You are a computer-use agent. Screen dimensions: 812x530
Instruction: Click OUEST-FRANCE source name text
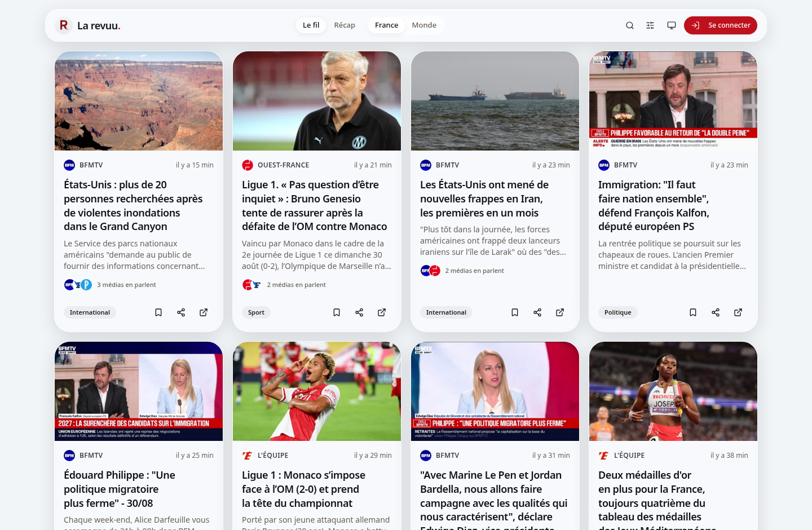(284, 165)
